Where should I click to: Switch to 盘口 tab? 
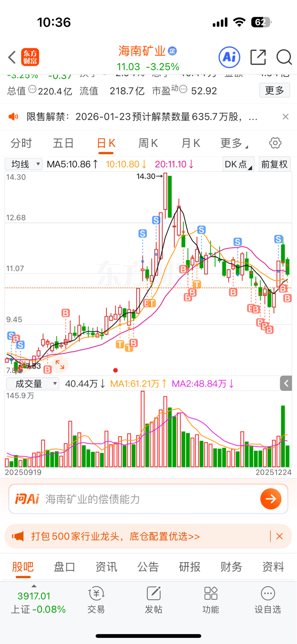[64, 567]
